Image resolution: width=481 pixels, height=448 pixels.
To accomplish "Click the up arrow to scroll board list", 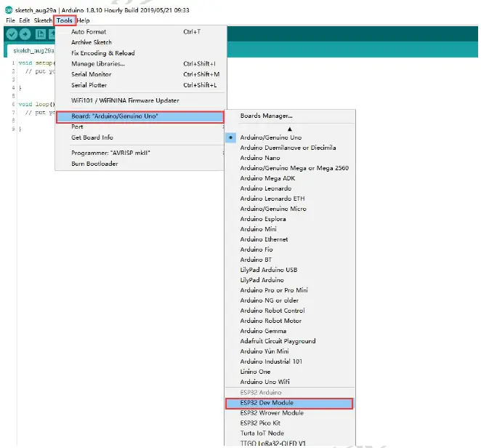I will [x=290, y=129].
